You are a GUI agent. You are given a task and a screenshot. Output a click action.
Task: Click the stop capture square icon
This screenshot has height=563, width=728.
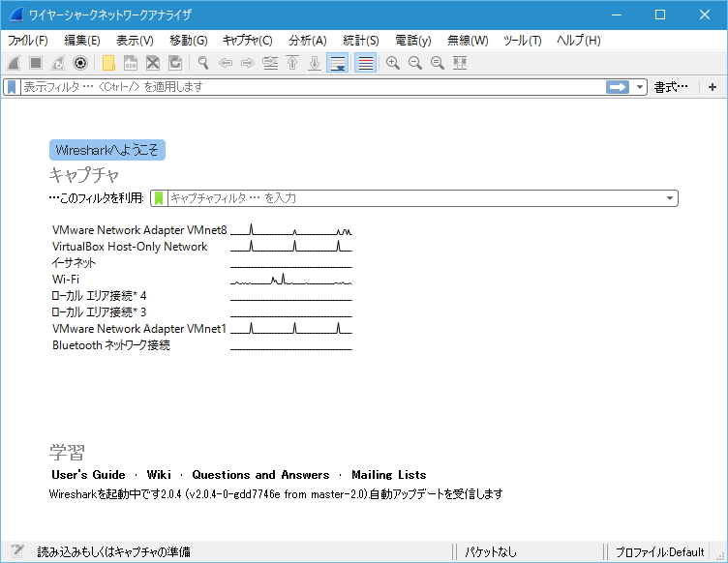[36, 63]
